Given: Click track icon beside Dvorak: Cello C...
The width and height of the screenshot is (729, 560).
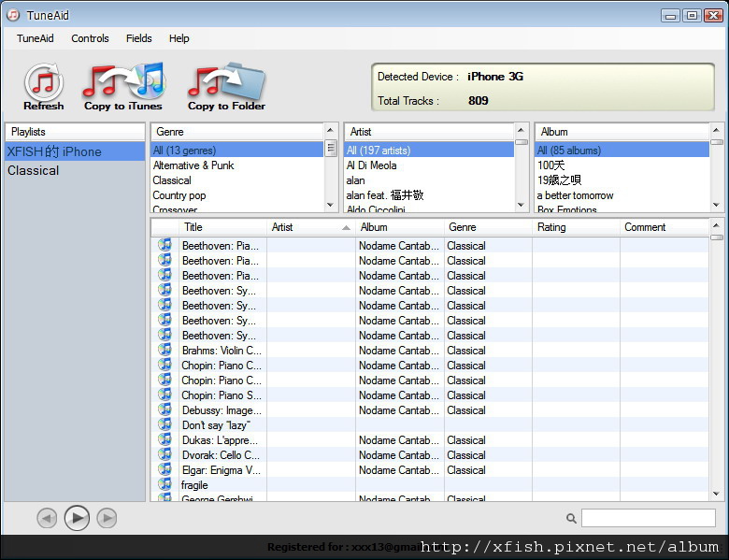Looking at the screenshot, I should 164,454.
